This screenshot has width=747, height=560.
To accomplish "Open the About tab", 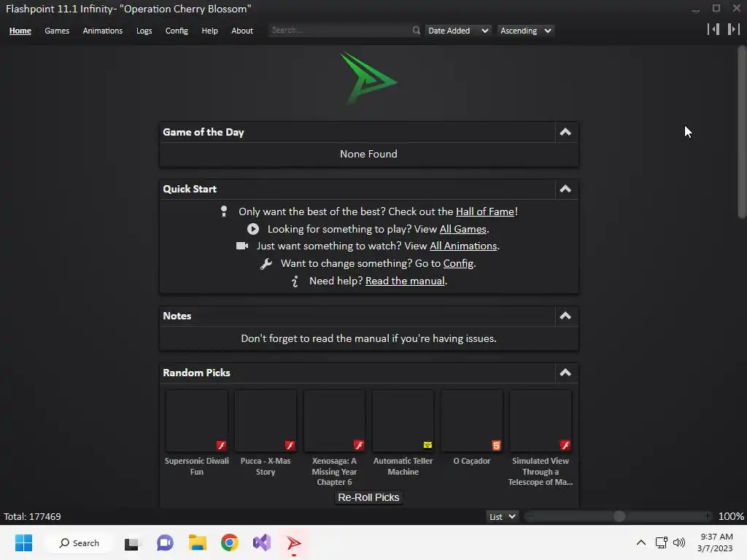I will (242, 31).
